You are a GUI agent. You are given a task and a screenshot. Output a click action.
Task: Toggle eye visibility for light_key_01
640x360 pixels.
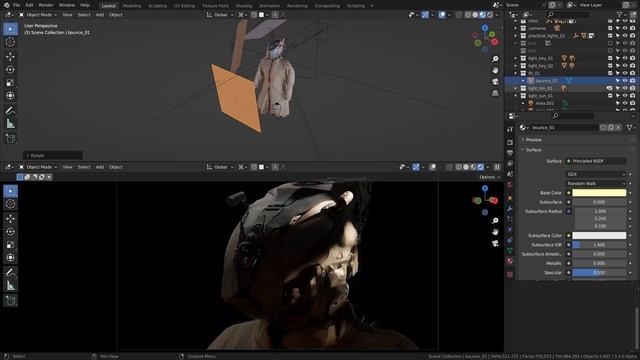625,58
